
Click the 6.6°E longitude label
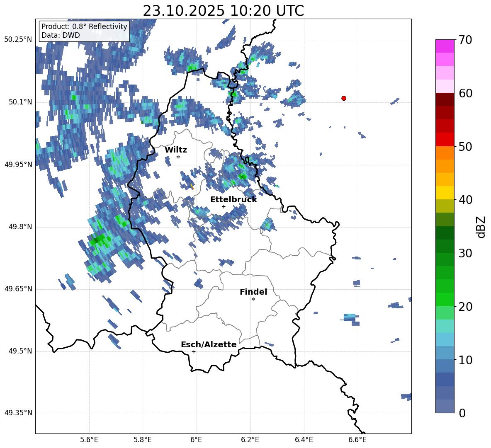[357, 440]
